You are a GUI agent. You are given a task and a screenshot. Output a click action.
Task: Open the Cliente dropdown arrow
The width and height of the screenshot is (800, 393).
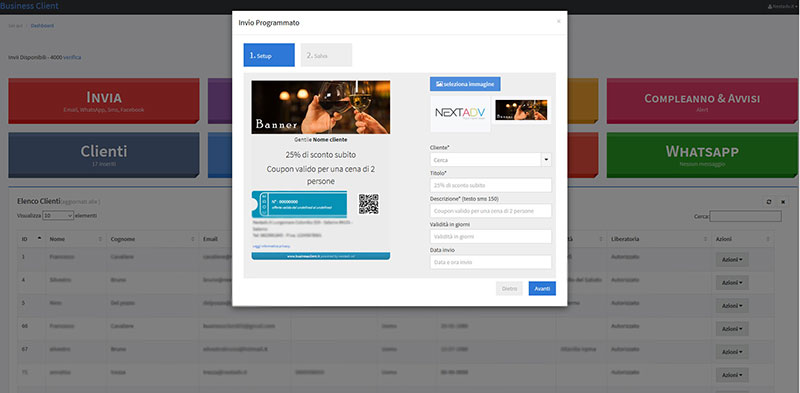546,160
